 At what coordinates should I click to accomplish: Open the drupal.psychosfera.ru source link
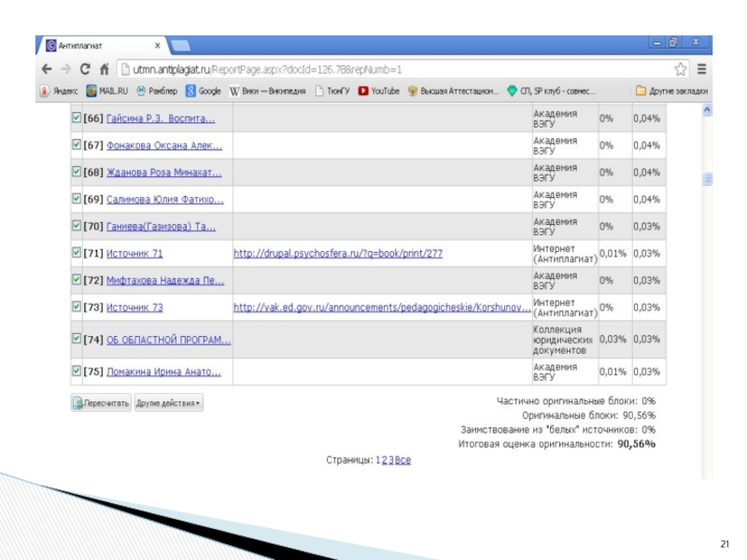click(337, 253)
